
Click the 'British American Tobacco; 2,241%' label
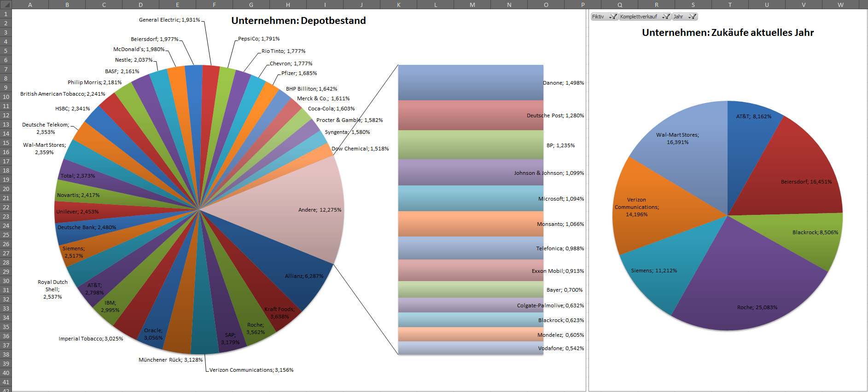tap(63, 94)
